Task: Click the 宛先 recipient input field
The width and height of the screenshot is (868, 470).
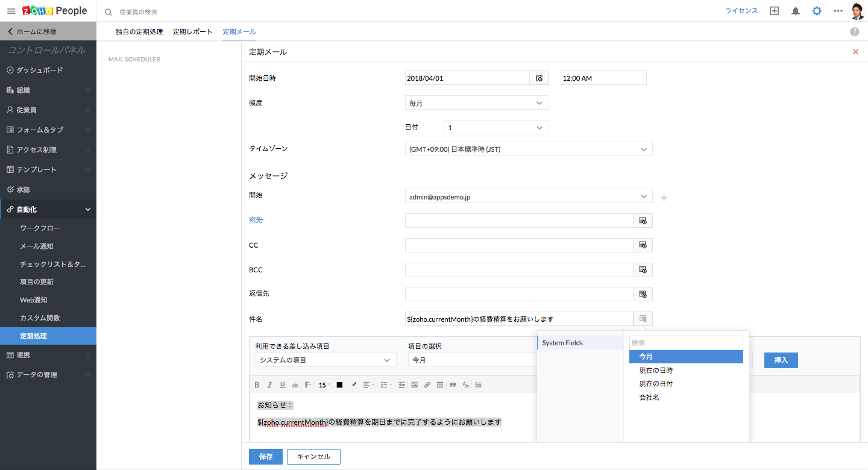Action: 518,221
